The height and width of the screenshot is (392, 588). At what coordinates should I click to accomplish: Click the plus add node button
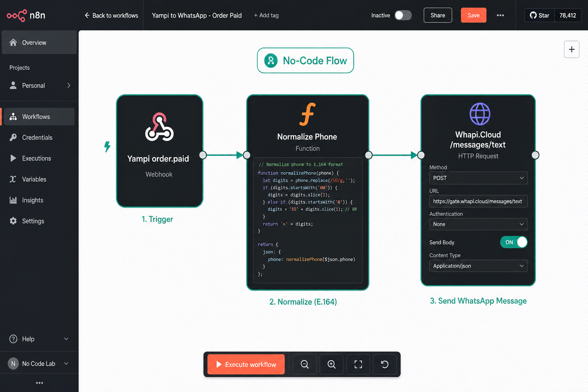click(x=572, y=49)
